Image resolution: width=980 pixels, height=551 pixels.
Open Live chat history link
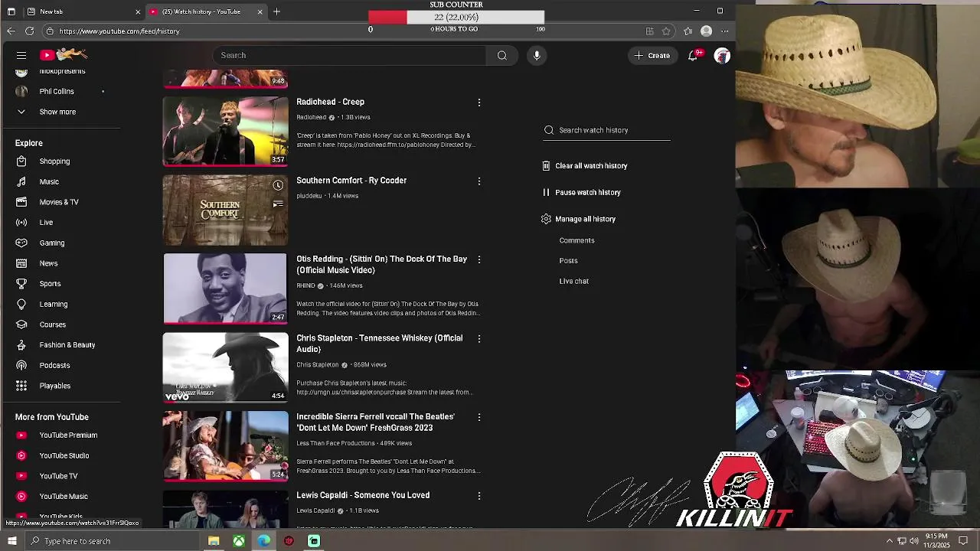pyautogui.click(x=573, y=281)
